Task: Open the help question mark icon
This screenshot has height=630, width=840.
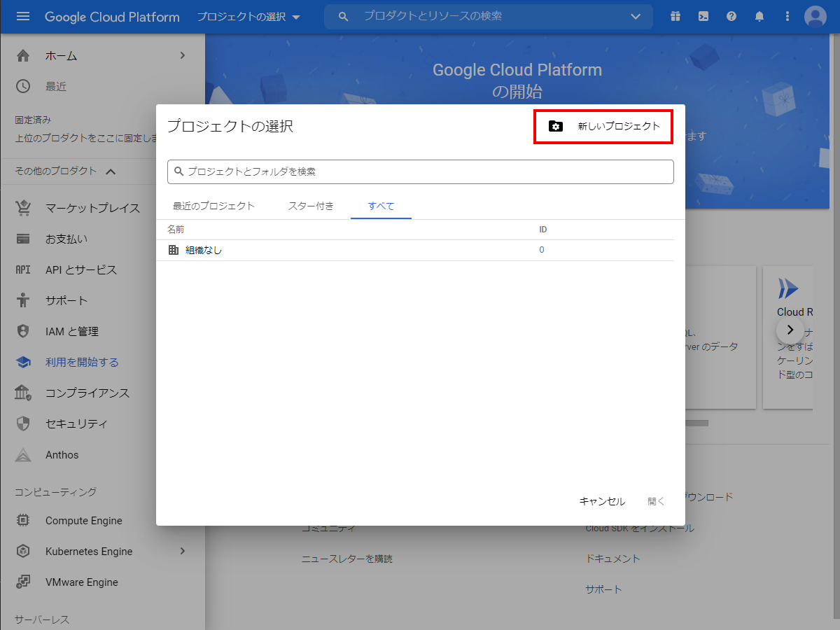Action: pyautogui.click(x=731, y=17)
